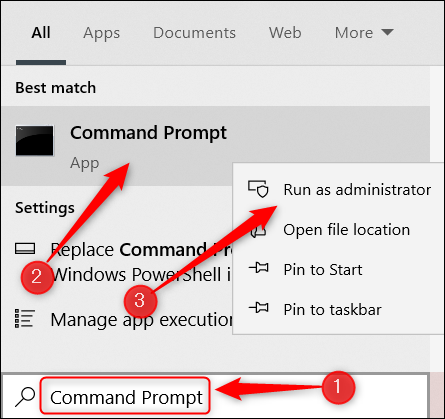Click the magnifying glass search icon

pyautogui.click(x=25, y=397)
